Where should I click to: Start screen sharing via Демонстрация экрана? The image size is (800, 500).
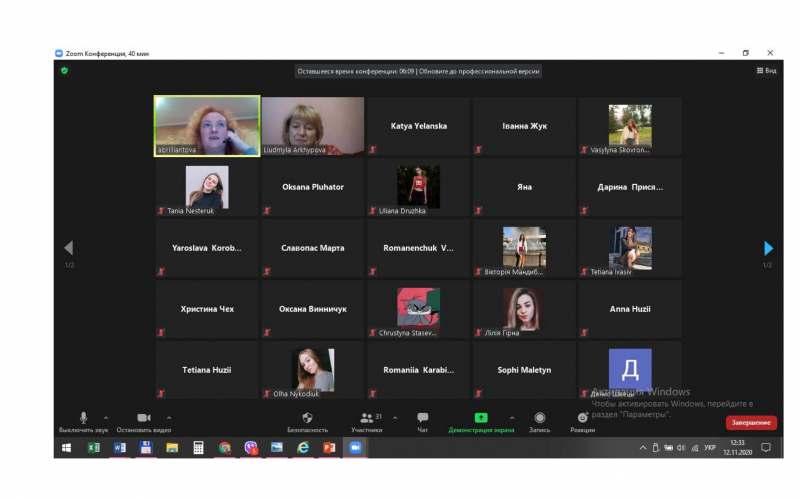481,418
